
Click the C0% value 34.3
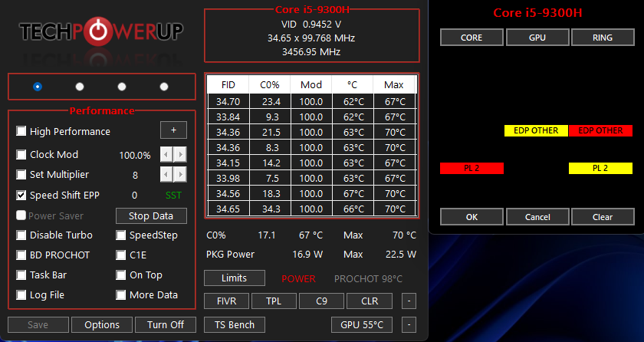pyautogui.click(x=270, y=209)
